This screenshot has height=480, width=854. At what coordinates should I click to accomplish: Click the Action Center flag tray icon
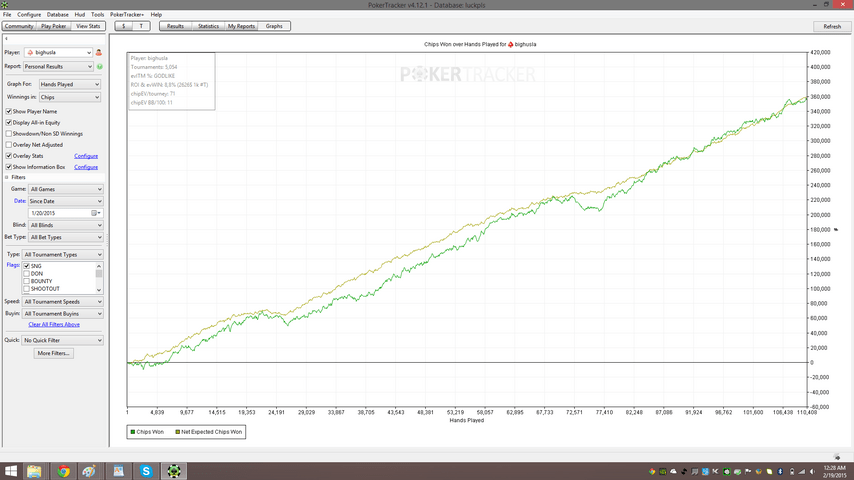tap(748, 471)
